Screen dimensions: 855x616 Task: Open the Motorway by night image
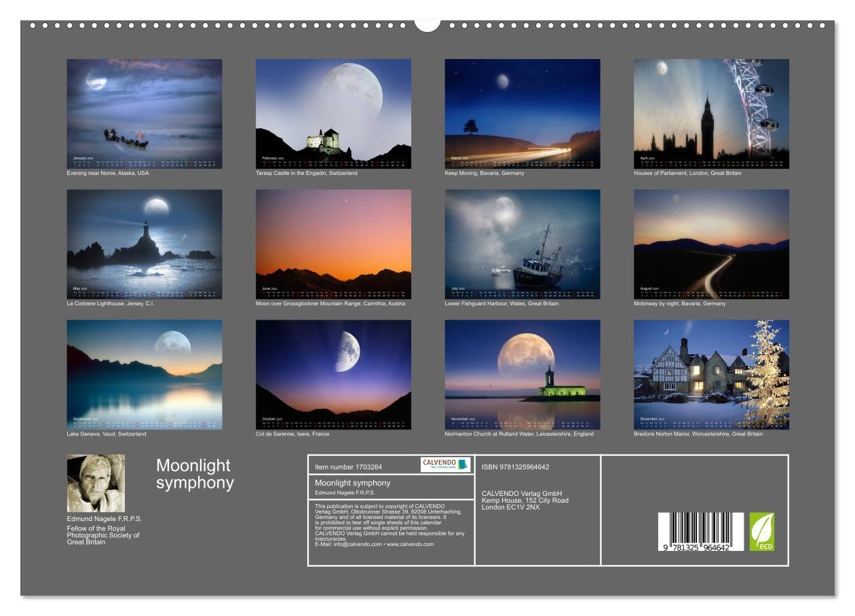pos(711,244)
